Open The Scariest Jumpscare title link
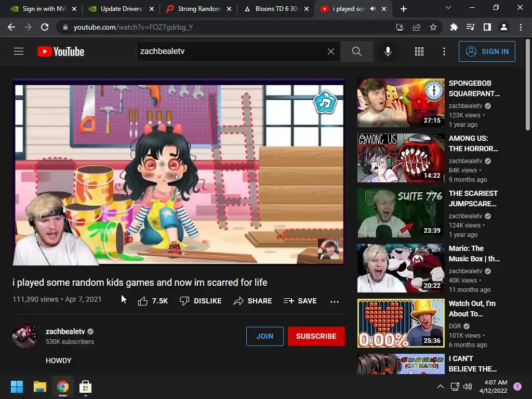The width and height of the screenshot is (532, 399). tap(473, 198)
